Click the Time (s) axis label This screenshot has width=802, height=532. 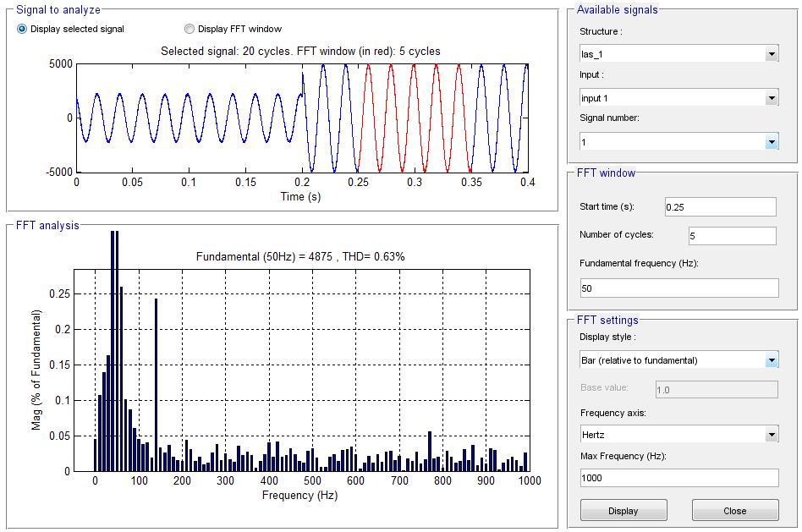[x=302, y=196]
